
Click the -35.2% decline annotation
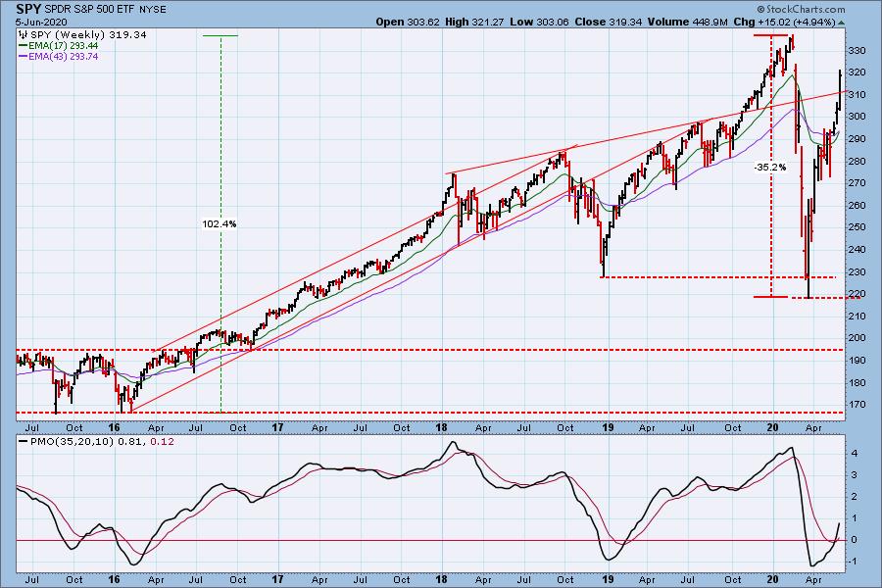770,168
